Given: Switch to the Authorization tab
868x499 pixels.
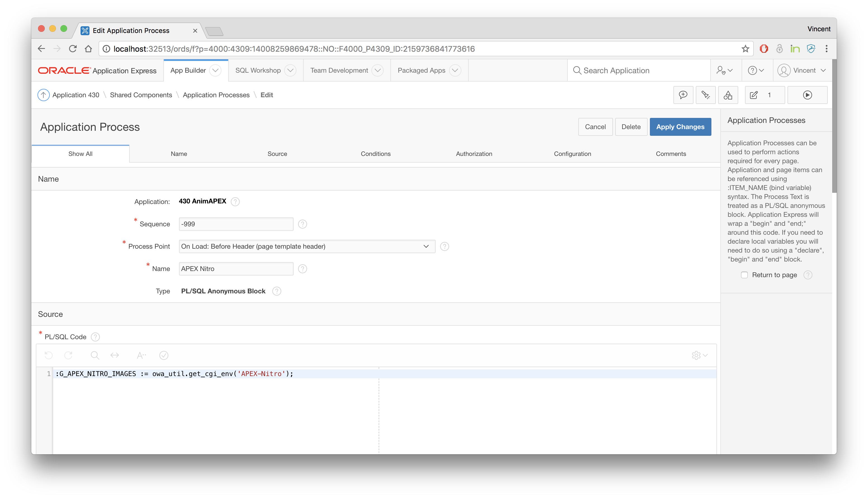Looking at the screenshot, I should (474, 154).
